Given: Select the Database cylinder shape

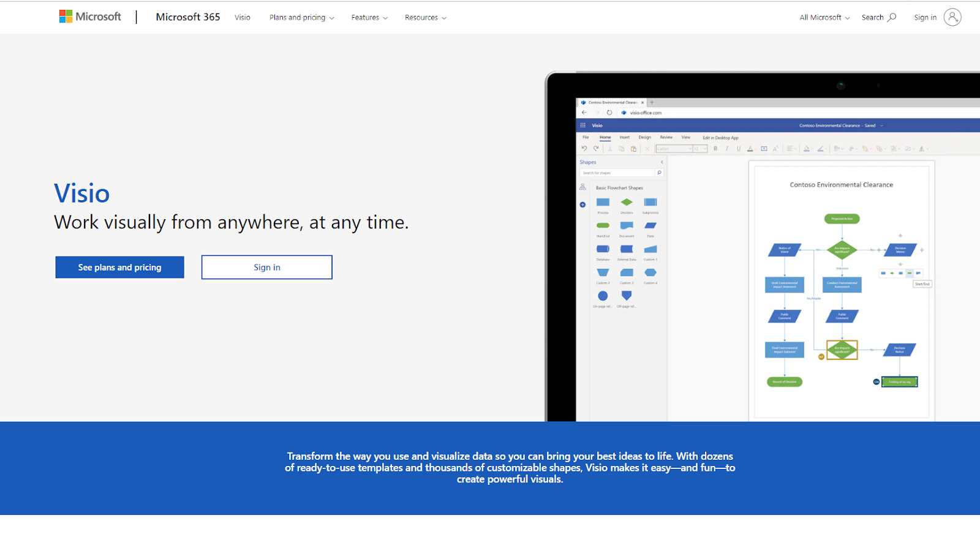Looking at the screenshot, I should click(603, 249).
